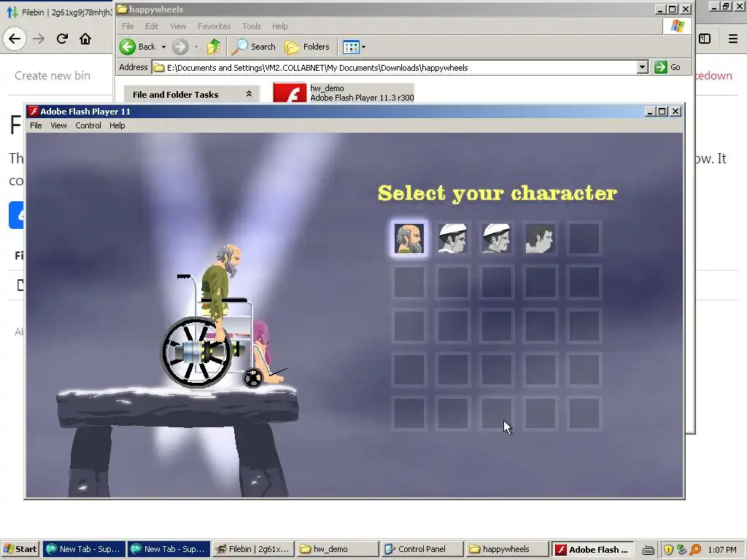Select the dark-haired fourth character portrait
The width and height of the screenshot is (747, 560).
(540, 238)
